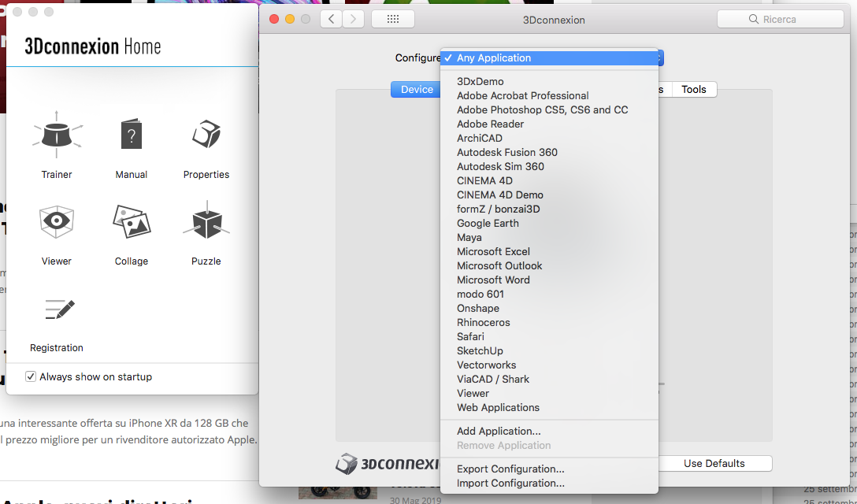
Task: Click Add Application... menu item
Action: [x=549, y=432]
